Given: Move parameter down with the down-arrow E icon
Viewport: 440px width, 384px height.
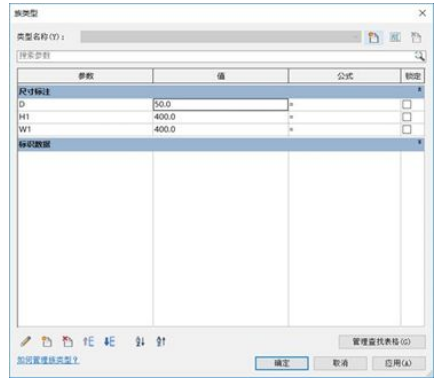Looking at the screenshot, I should tap(109, 341).
